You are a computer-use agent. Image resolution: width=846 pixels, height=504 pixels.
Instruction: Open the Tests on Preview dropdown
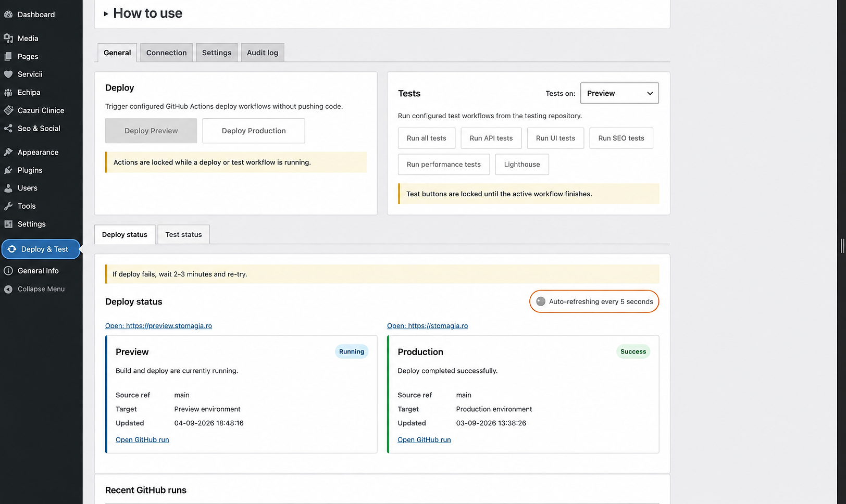pos(619,93)
